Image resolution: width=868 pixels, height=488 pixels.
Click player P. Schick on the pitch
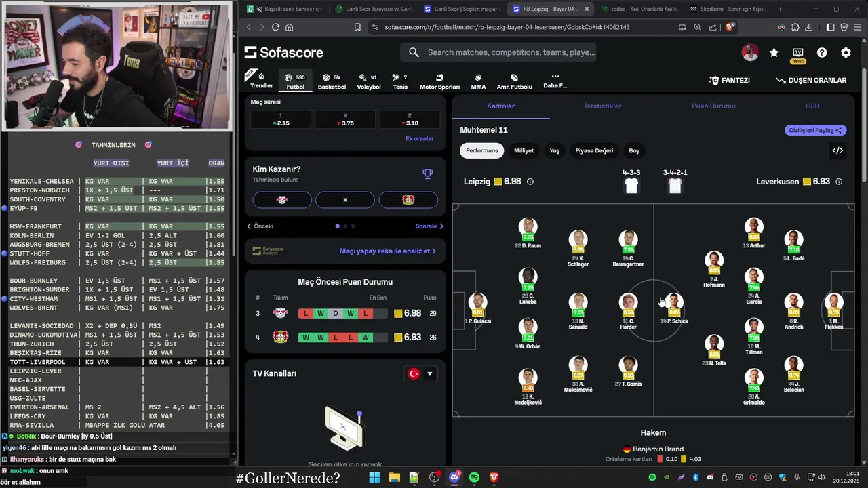point(674,308)
